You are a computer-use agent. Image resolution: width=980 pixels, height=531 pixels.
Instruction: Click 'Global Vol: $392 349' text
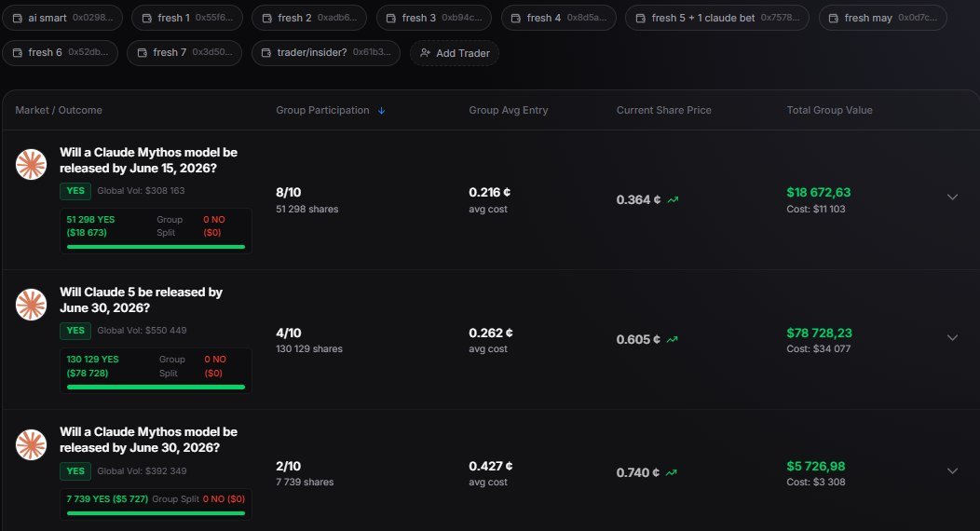[142, 471]
